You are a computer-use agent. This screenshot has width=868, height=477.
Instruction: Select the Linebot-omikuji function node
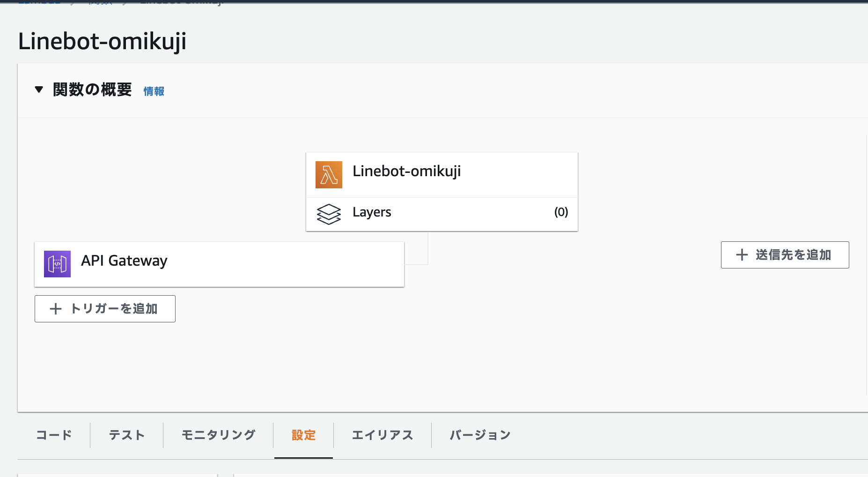pos(441,174)
